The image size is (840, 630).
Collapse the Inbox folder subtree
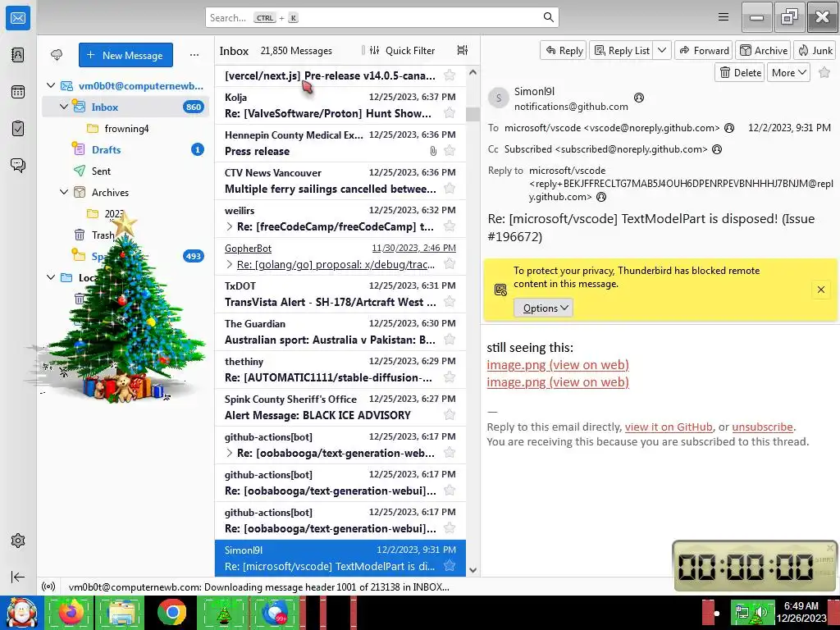coord(64,107)
